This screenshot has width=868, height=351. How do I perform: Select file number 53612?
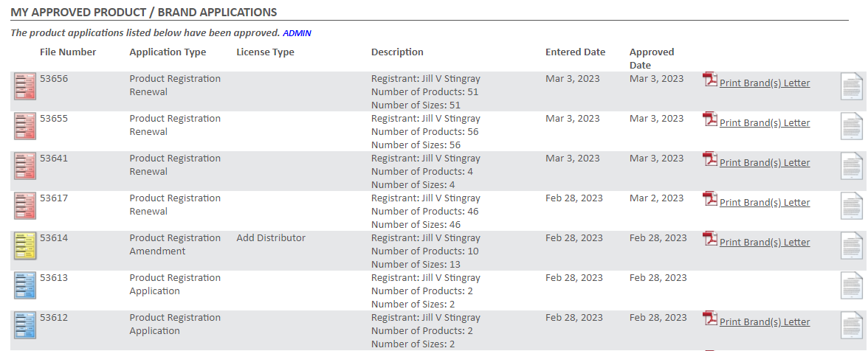[54, 317]
